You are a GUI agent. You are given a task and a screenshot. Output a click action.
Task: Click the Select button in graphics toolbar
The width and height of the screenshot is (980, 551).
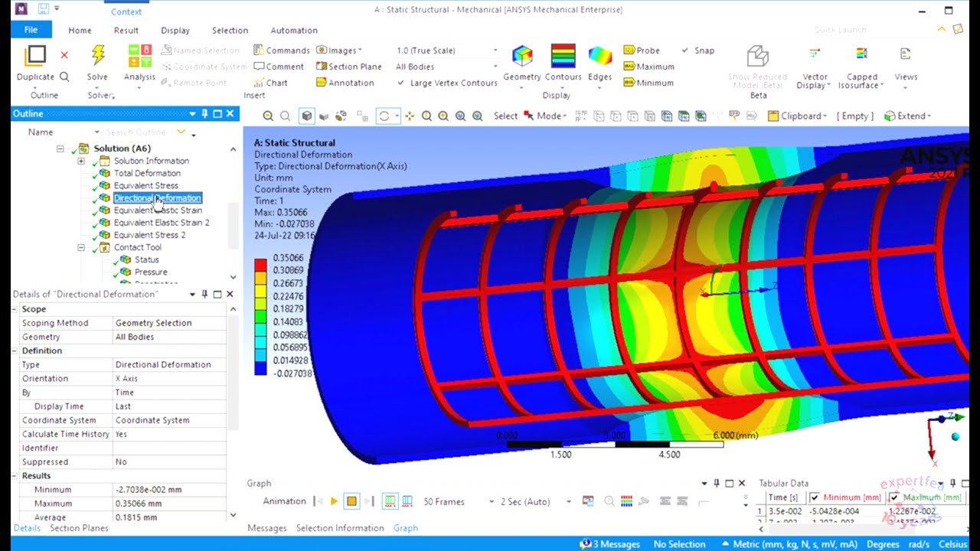coord(505,116)
